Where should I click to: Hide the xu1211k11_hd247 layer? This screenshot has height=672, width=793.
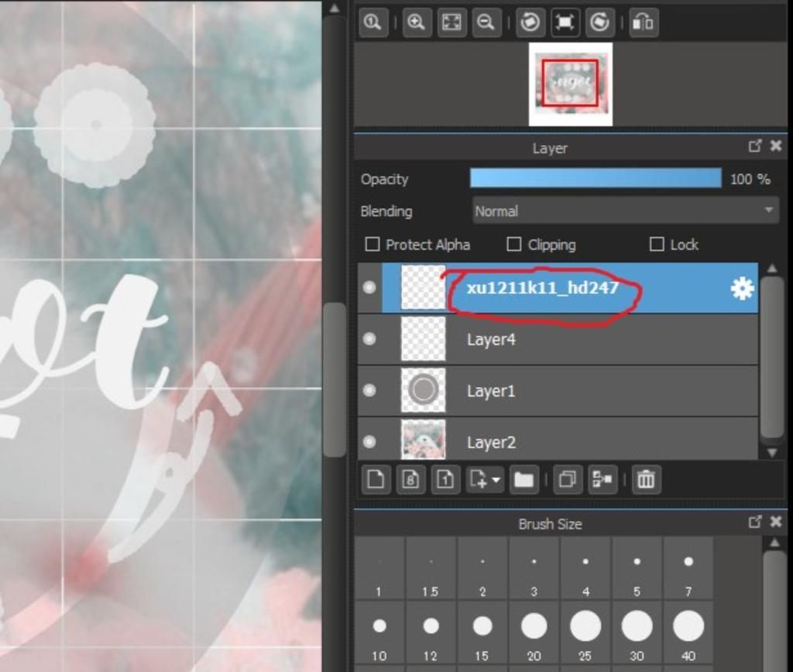coord(369,287)
